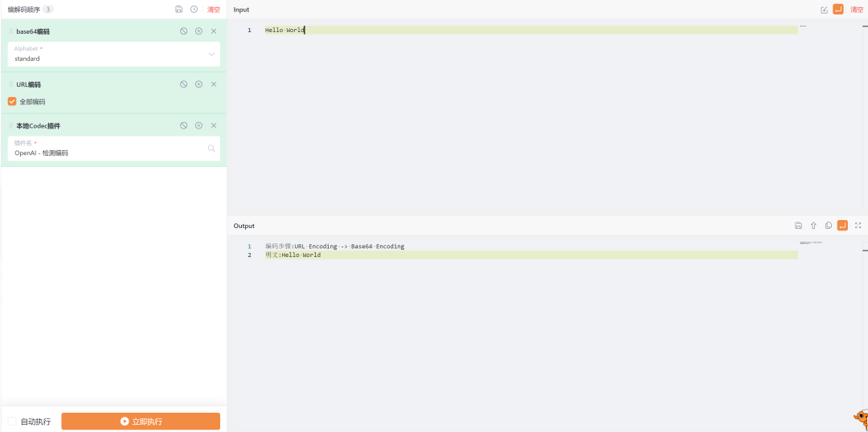This screenshot has height=432, width=868.
Task: Click the Hello World input line
Action: tap(531, 30)
